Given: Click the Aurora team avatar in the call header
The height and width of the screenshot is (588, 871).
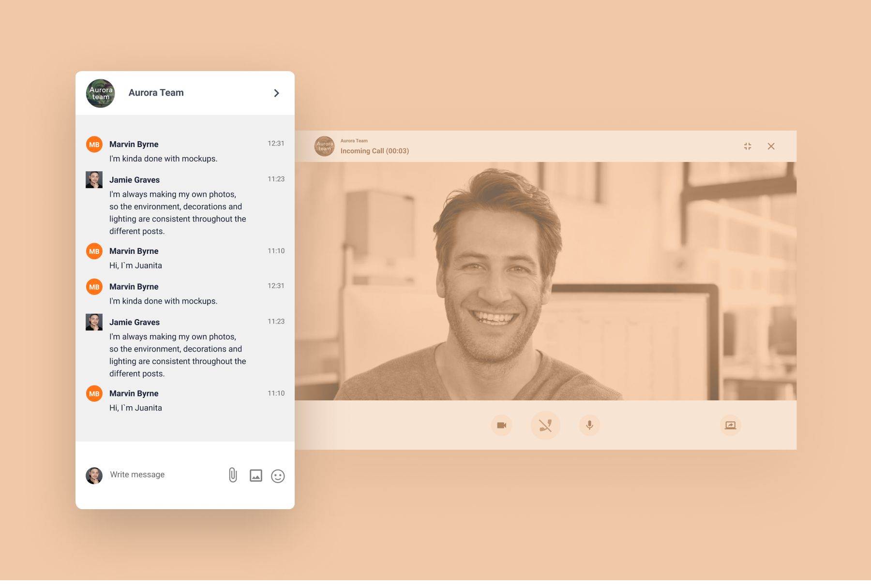Looking at the screenshot, I should pyautogui.click(x=325, y=146).
